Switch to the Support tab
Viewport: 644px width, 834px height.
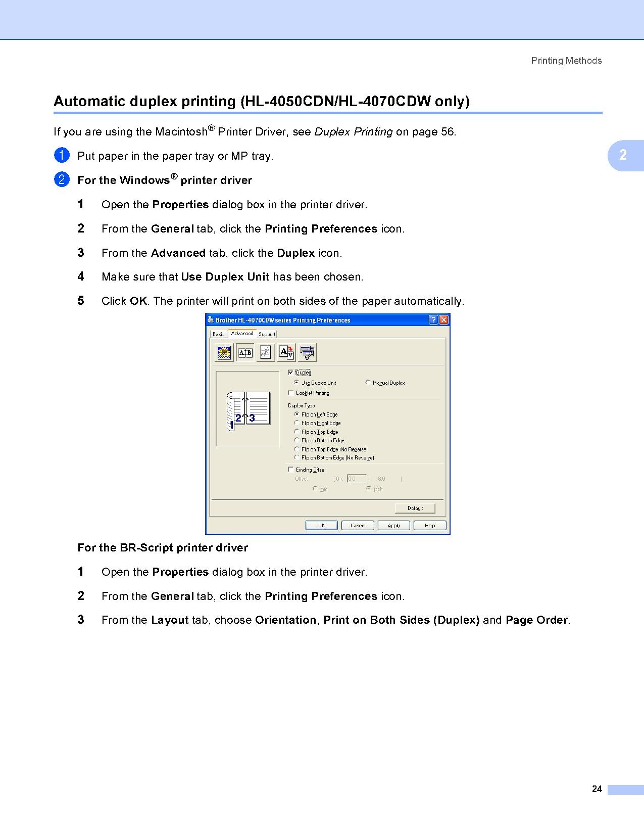click(x=267, y=334)
